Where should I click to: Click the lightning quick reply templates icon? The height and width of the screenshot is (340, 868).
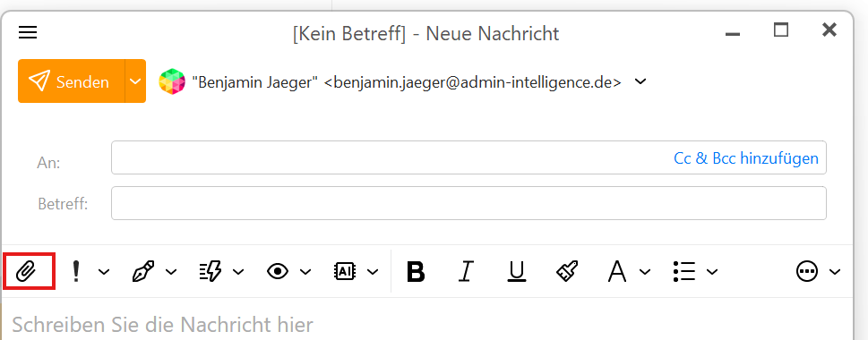coord(211,271)
